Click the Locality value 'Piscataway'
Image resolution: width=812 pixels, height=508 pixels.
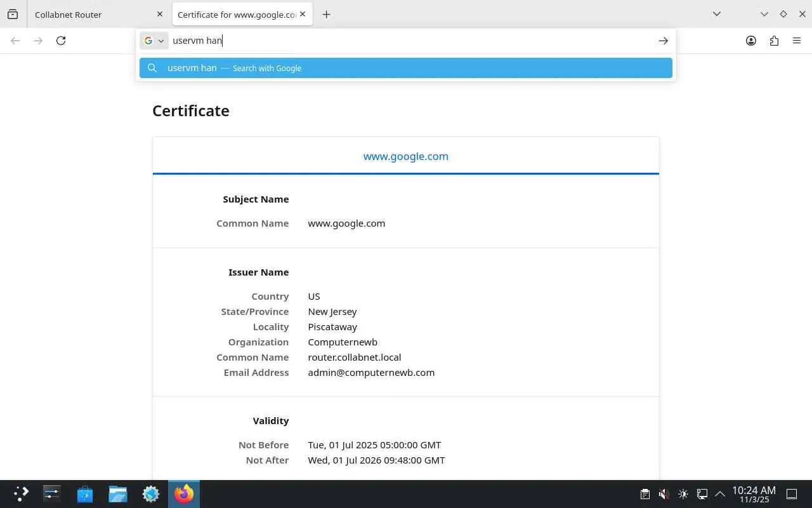[x=332, y=326]
